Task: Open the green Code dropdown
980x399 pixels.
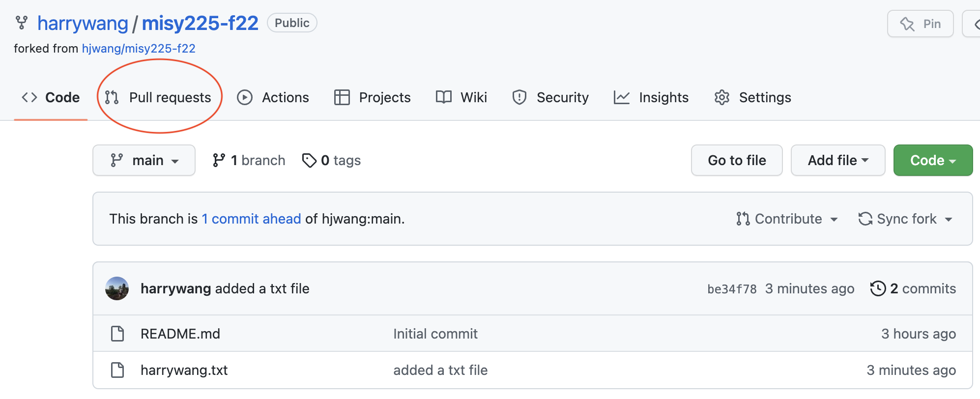Action: [x=933, y=160]
